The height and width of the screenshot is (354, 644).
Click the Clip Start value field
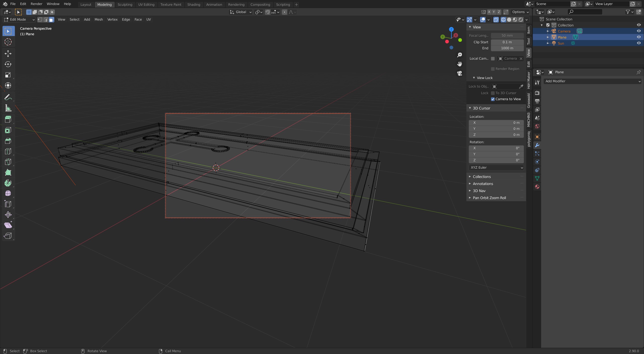pyautogui.click(x=507, y=42)
